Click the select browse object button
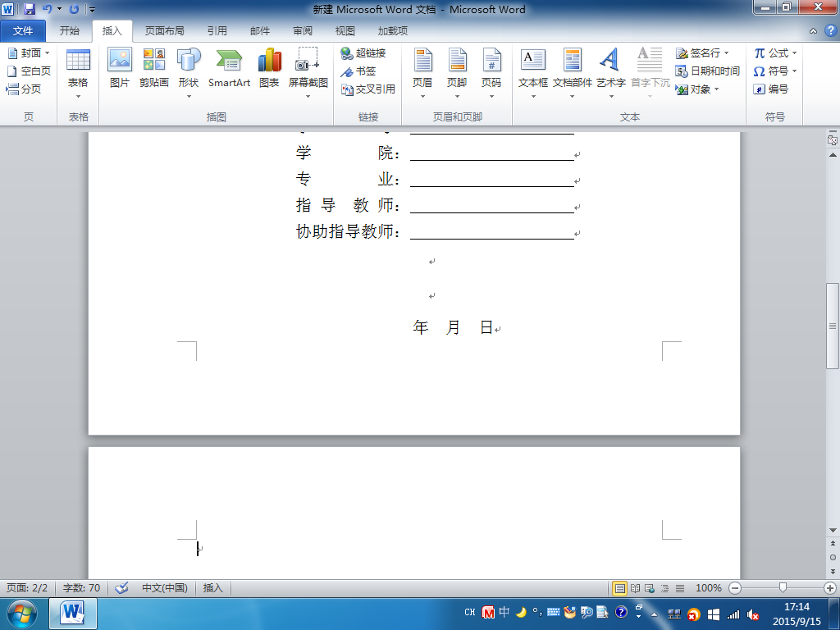Viewport: 840px width, 630px height. (833, 557)
